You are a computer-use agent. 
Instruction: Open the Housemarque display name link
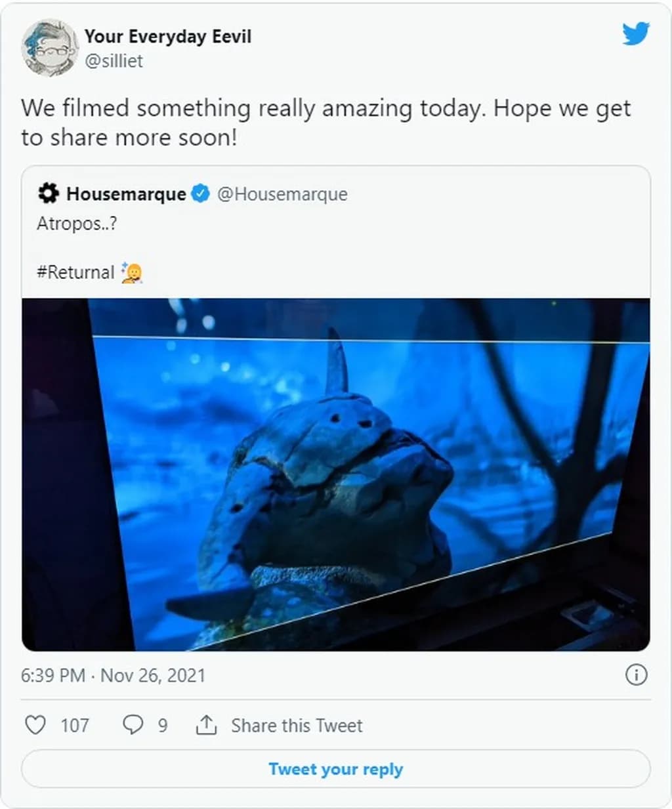pyautogui.click(x=126, y=194)
